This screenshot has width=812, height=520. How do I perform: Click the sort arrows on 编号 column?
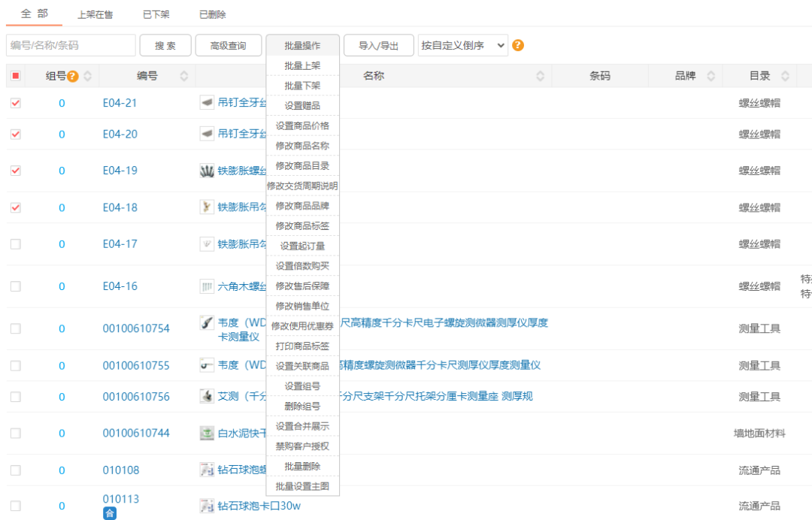pos(184,76)
